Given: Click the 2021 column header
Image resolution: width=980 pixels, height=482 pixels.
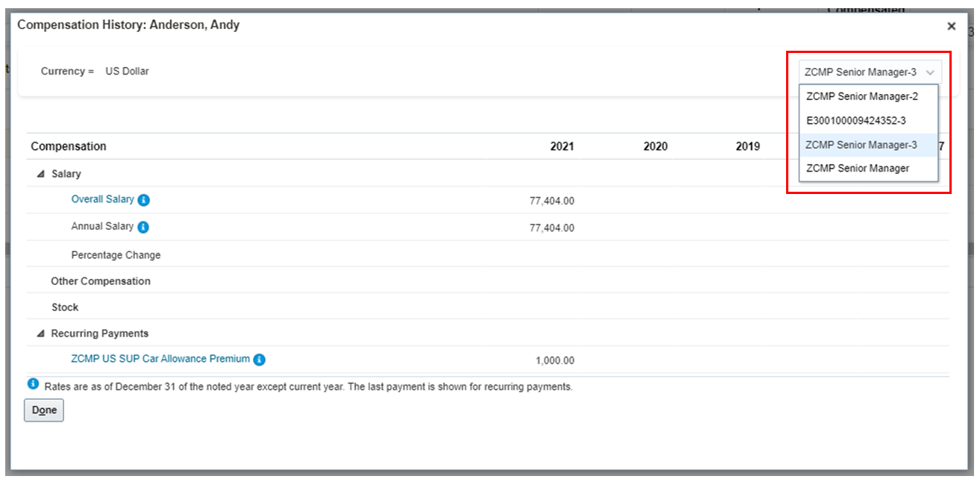Looking at the screenshot, I should pos(562,146).
